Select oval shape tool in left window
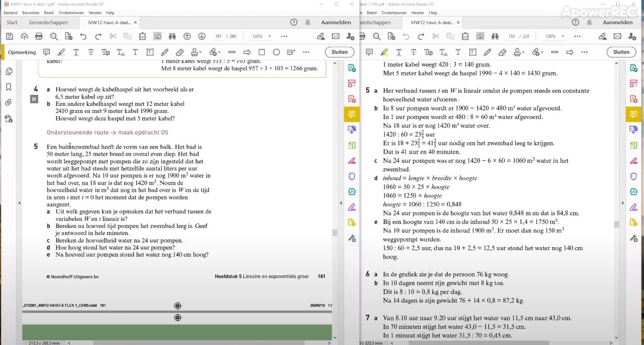This screenshot has width=644, height=345. point(276,52)
